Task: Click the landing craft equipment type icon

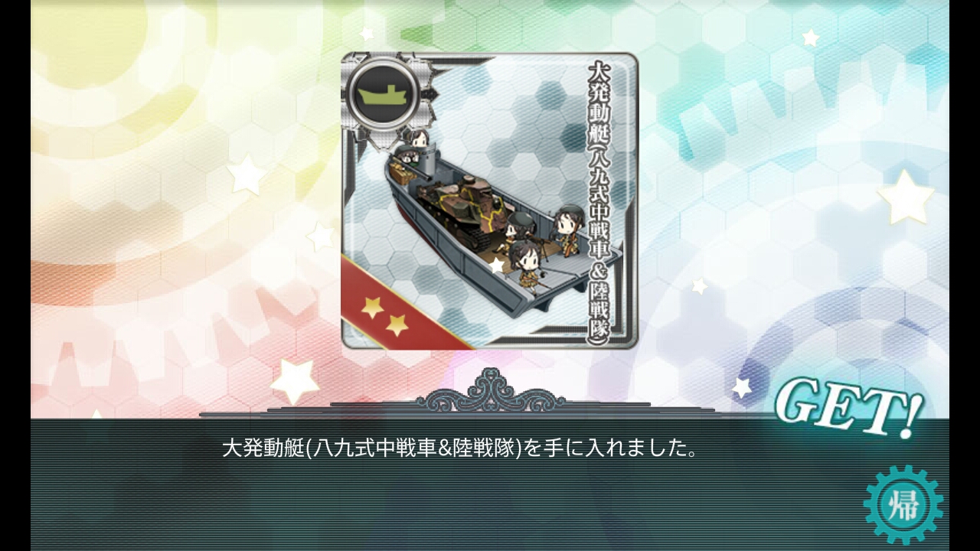Action: click(x=382, y=95)
